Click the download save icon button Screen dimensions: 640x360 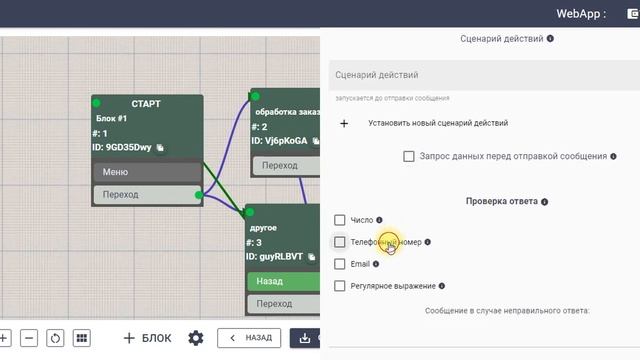pos(305,338)
